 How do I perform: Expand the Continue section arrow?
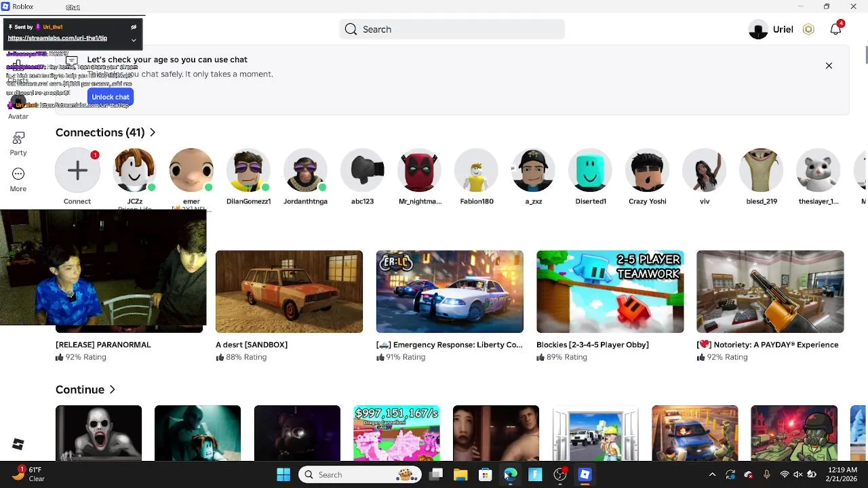[x=113, y=390]
